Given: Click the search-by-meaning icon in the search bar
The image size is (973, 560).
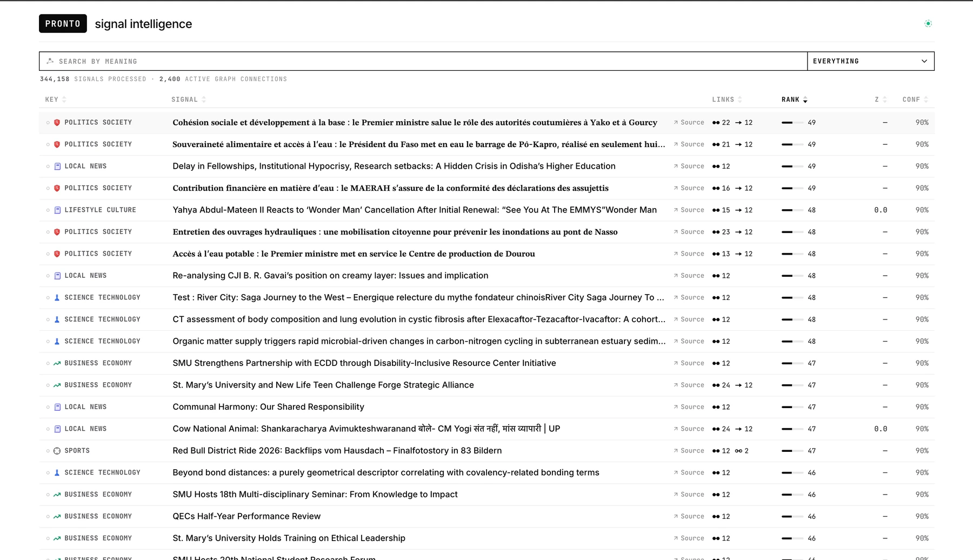Looking at the screenshot, I should 50,61.
